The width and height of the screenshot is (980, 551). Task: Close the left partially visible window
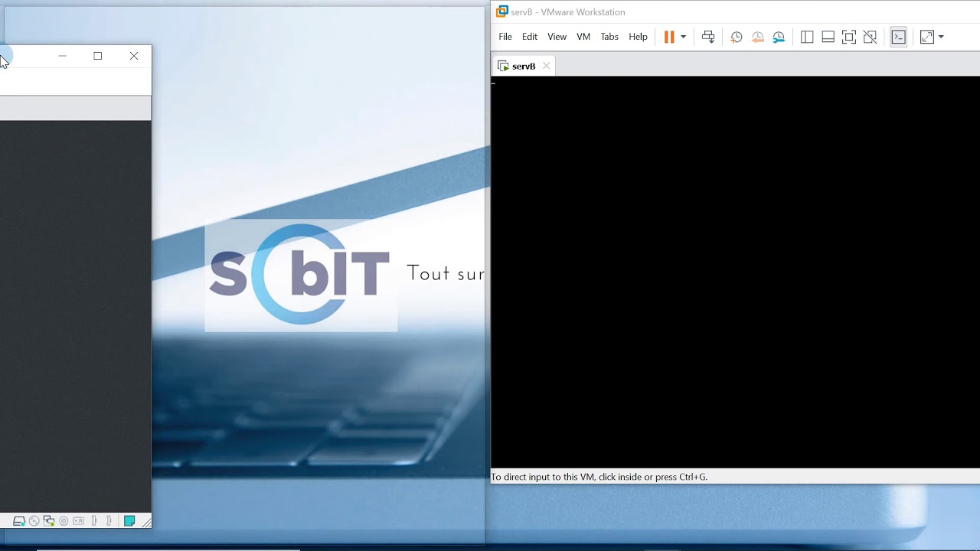pyautogui.click(x=134, y=56)
